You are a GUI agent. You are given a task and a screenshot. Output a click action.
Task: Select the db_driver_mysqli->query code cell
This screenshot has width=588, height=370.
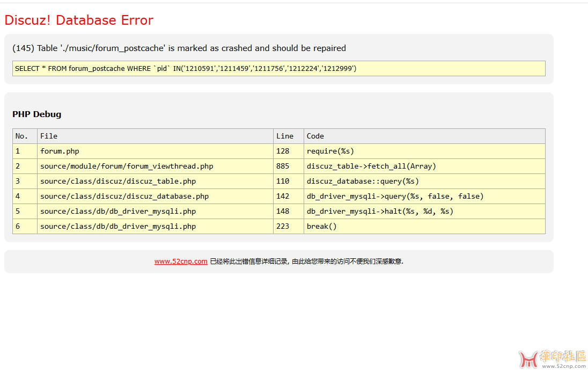[424, 196]
